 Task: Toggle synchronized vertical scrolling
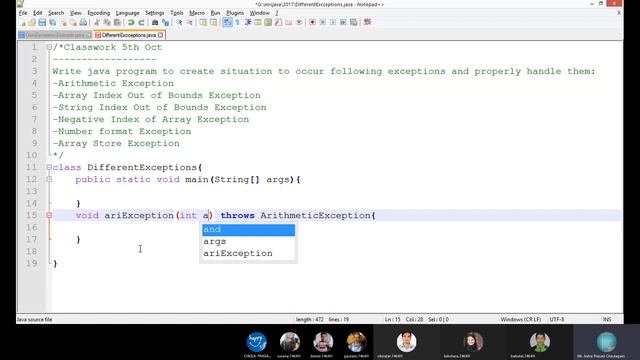tap(203, 22)
